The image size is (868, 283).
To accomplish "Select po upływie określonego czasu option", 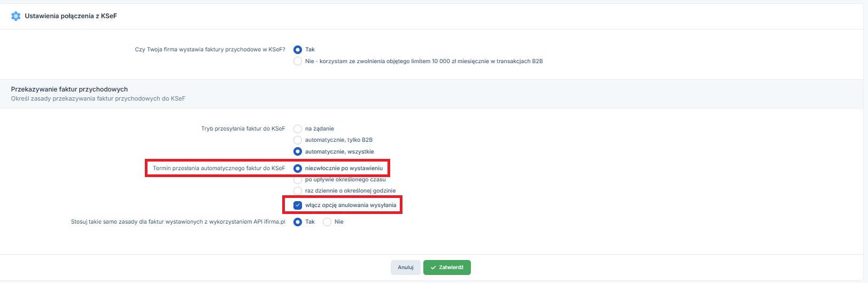I will (x=298, y=180).
